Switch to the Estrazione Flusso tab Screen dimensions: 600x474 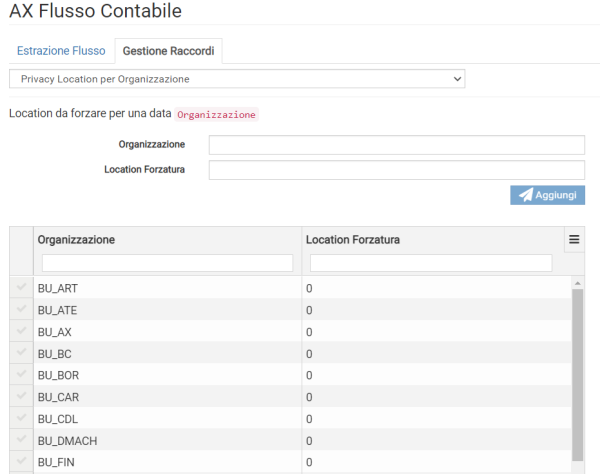pos(61,51)
